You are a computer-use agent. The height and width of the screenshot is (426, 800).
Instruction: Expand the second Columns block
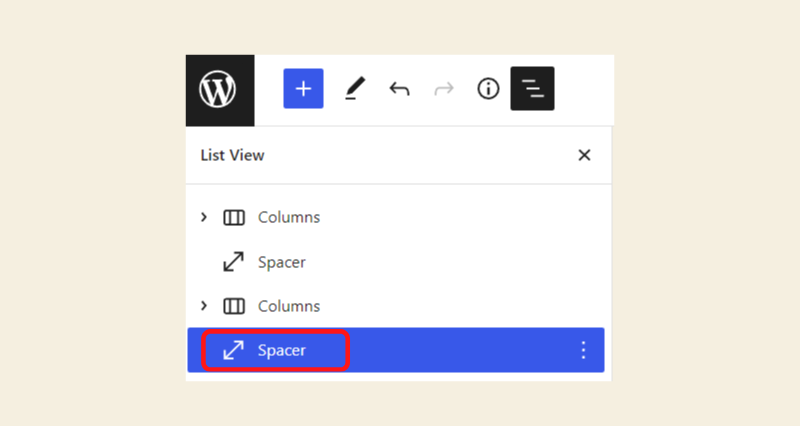click(204, 305)
